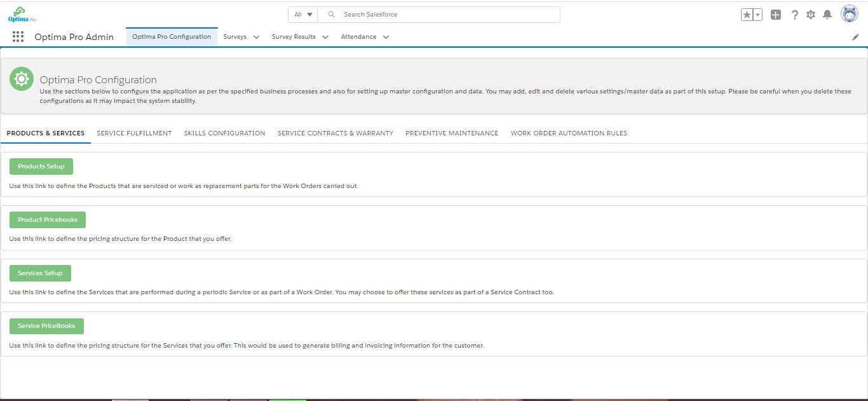This screenshot has height=401, width=868.
Task: Expand the Attendance tab dropdown
Action: (386, 37)
